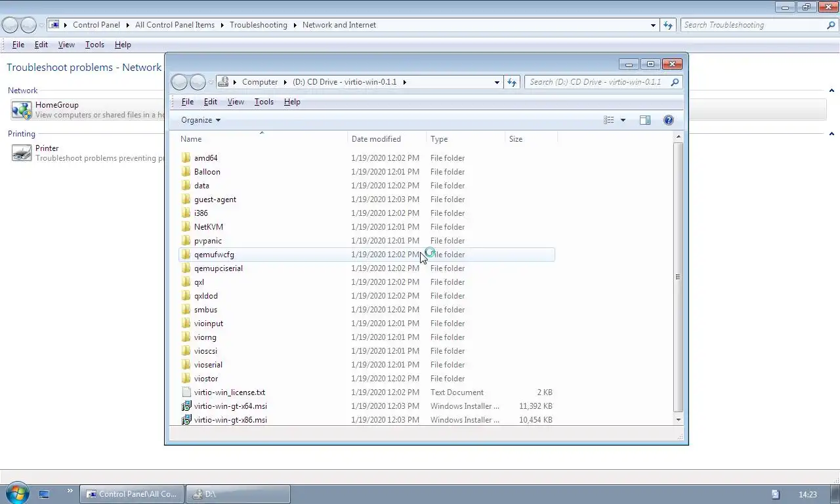Screen dimensions: 840x504
Task: Click Computer in Explorer breadcrumb
Action: tap(260, 82)
